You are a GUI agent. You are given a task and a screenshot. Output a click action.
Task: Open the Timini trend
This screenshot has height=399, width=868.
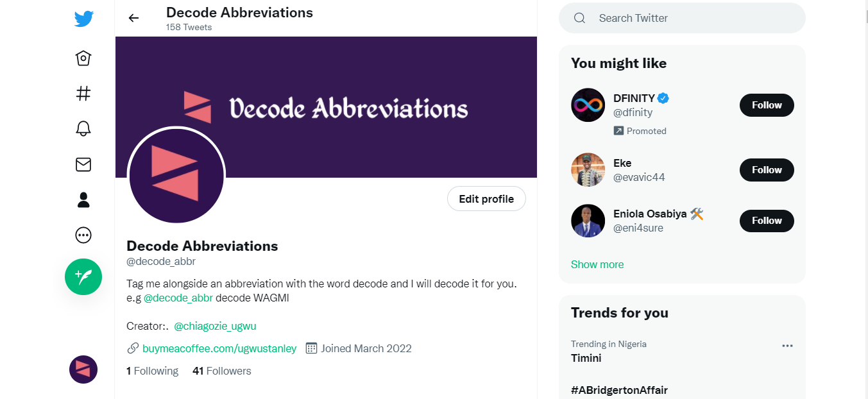pos(586,358)
